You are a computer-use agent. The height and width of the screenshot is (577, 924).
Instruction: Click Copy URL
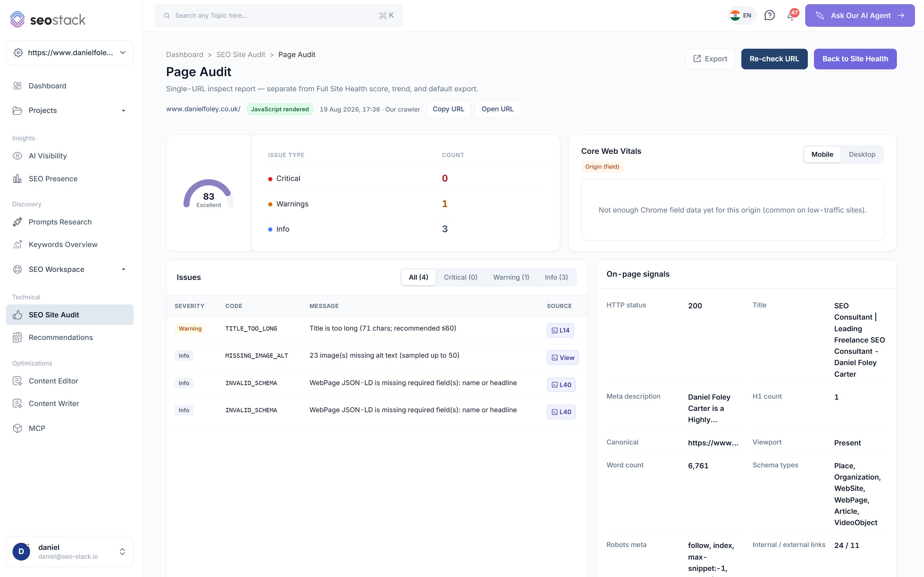coord(448,109)
